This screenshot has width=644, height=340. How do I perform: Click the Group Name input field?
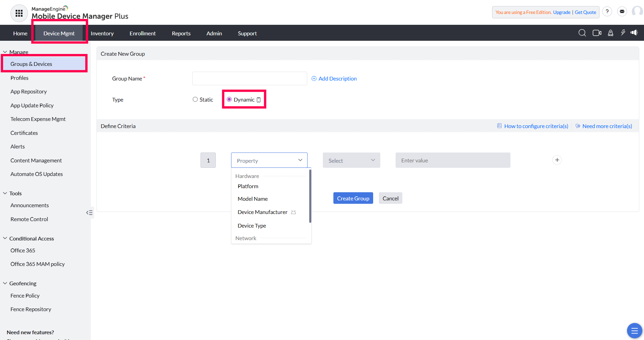click(x=250, y=78)
